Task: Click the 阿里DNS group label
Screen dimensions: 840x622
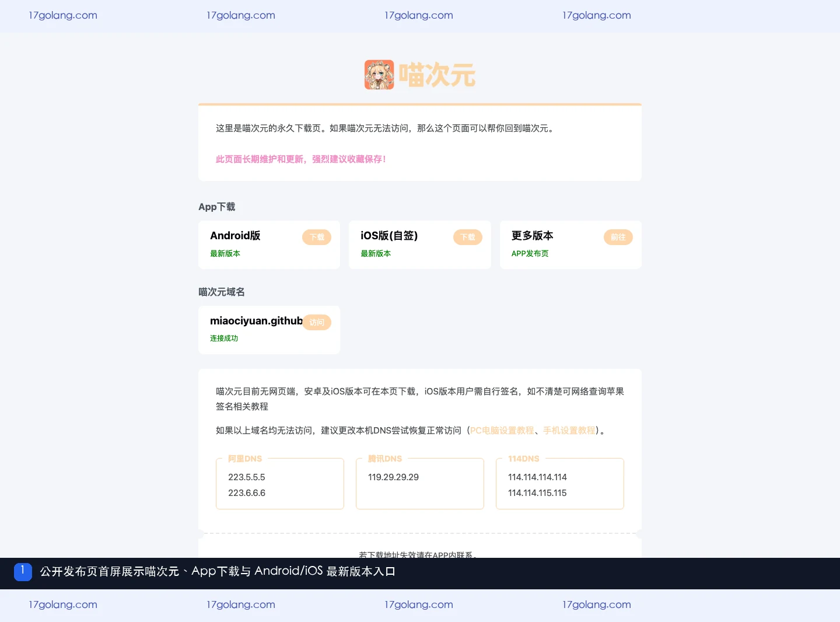Action: [x=245, y=459]
